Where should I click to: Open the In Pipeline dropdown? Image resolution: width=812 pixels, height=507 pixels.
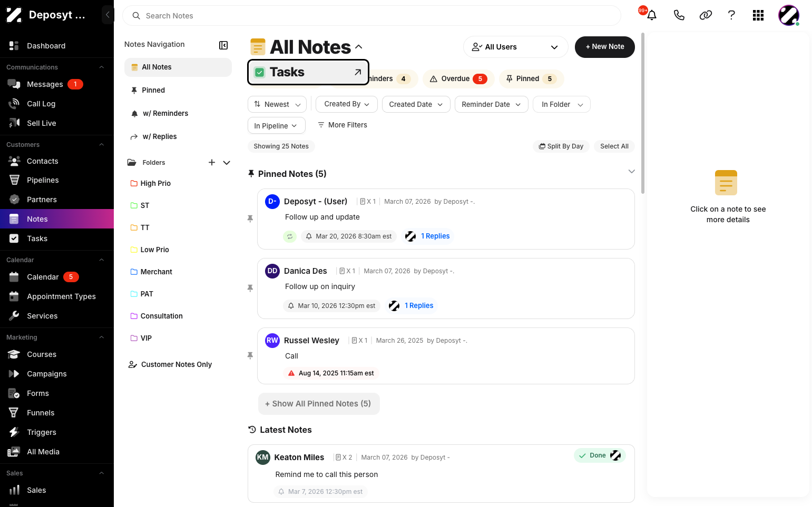coord(277,126)
